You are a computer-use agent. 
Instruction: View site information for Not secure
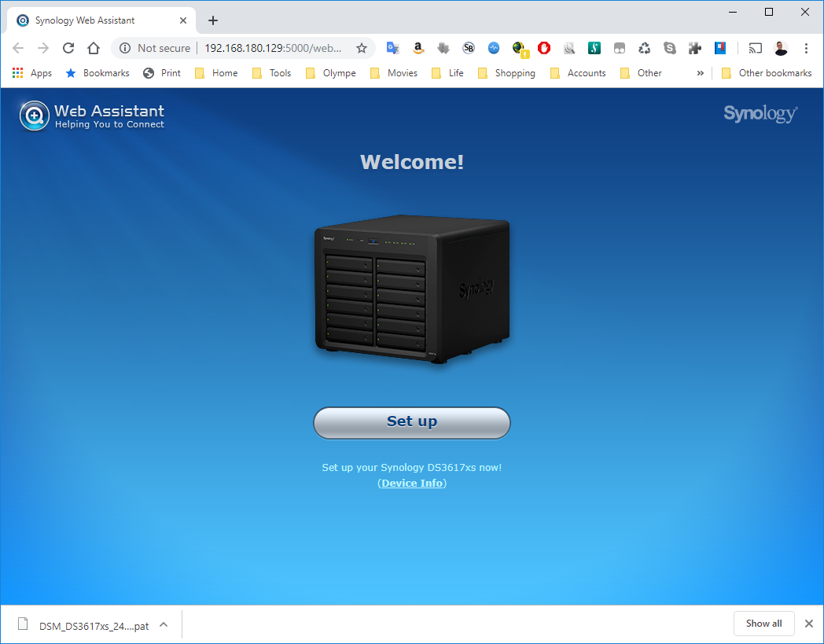[156, 49]
